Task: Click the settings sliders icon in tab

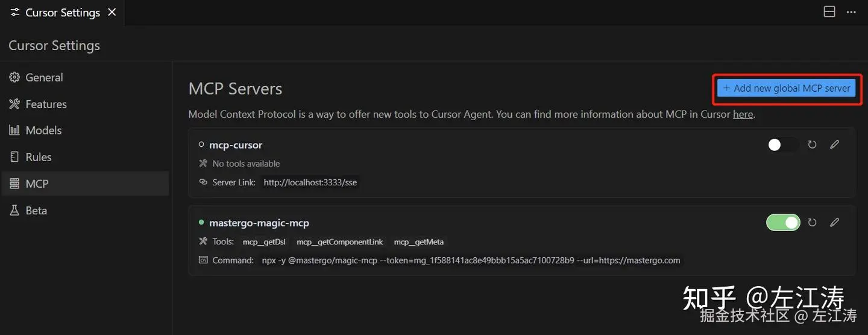Action: click(15, 12)
